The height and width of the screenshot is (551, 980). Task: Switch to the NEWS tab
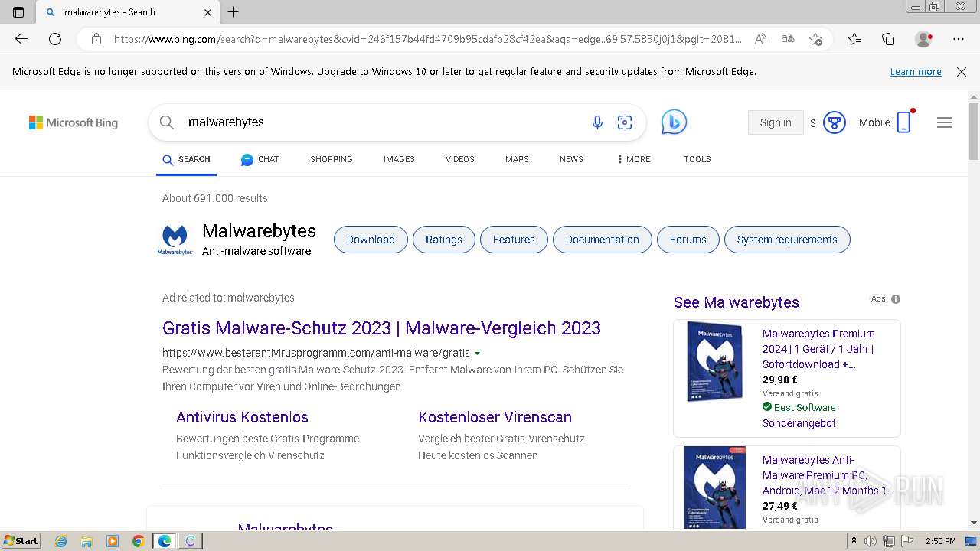pyautogui.click(x=571, y=159)
